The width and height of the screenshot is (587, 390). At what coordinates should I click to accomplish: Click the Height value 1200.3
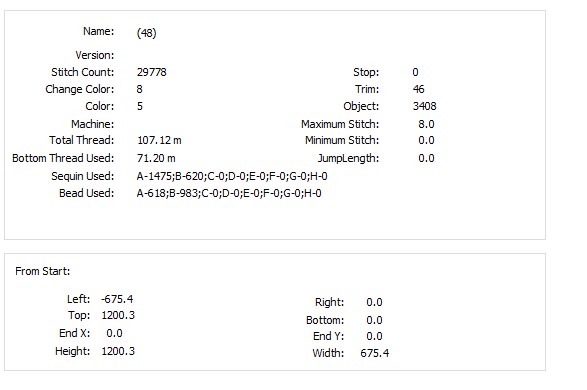118,351
